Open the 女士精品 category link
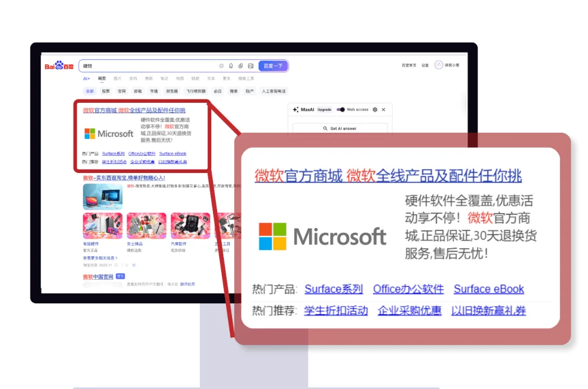The image size is (588, 389). click(x=134, y=244)
